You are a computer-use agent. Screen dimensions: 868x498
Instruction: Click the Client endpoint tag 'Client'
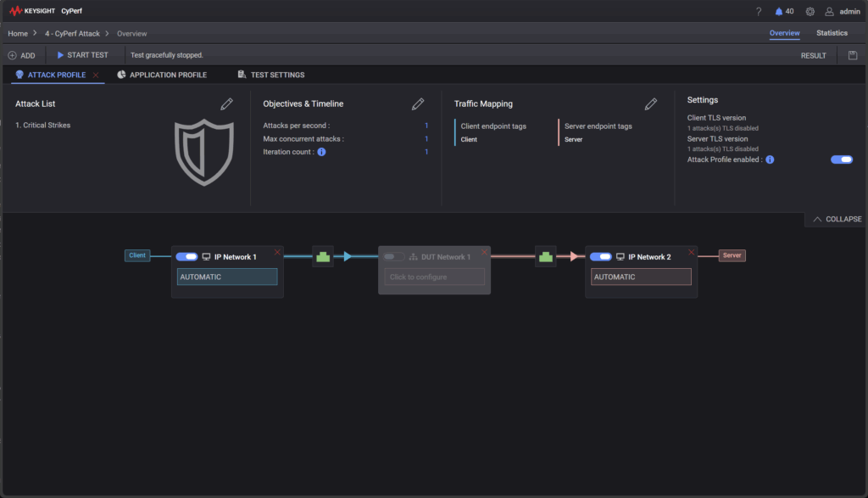point(469,140)
